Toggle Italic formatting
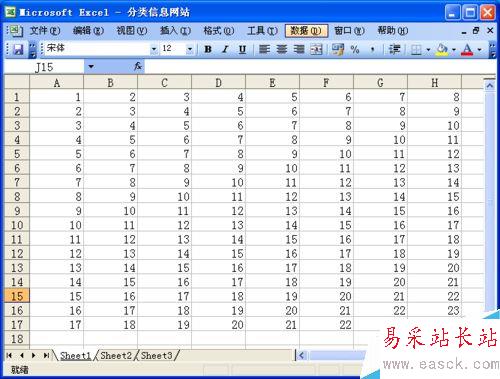Image resolution: width=500 pixels, height=379 pixels. [225, 49]
